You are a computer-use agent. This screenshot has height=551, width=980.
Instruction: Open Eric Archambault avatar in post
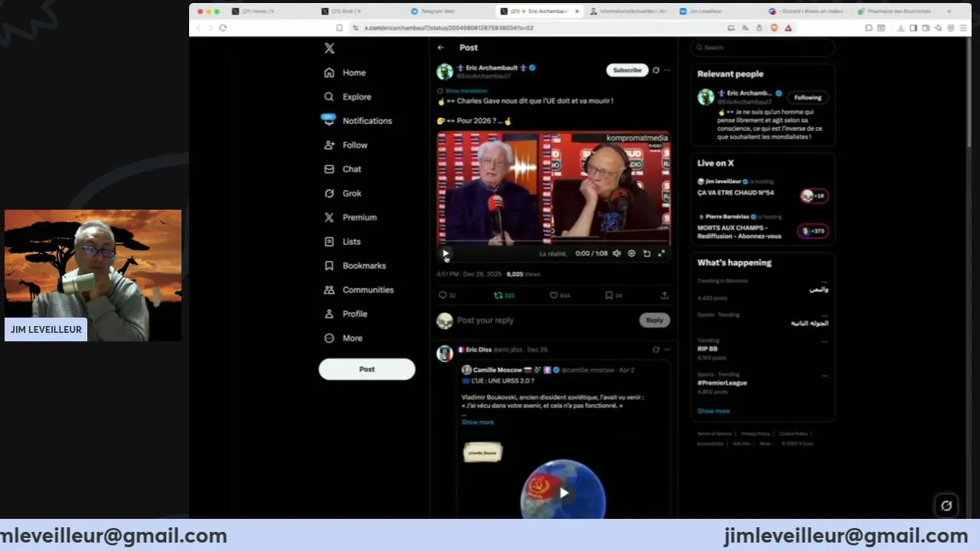pyautogui.click(x=445, y=72)
